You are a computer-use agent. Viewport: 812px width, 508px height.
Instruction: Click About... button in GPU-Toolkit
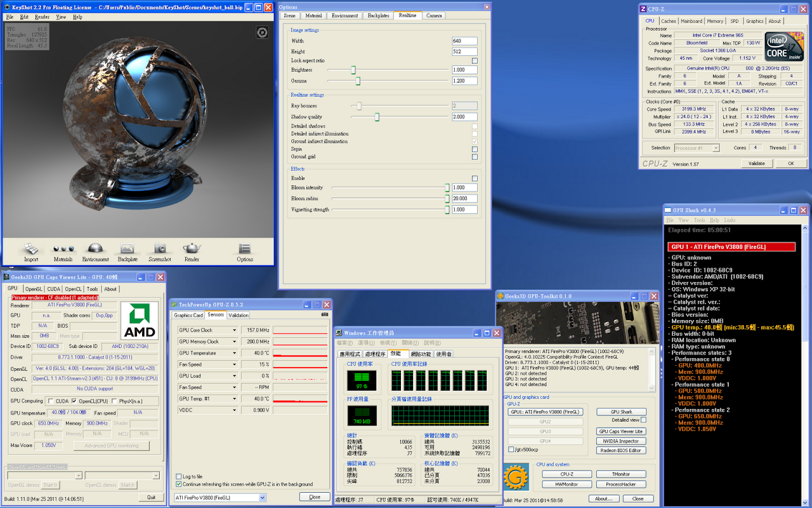click(603, 498)
